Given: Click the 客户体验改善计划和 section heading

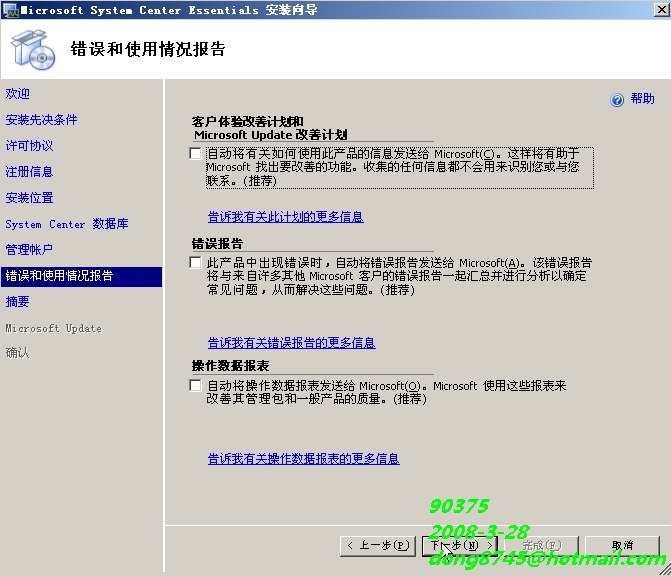Looking at the screenshot, I should (247, 122).
